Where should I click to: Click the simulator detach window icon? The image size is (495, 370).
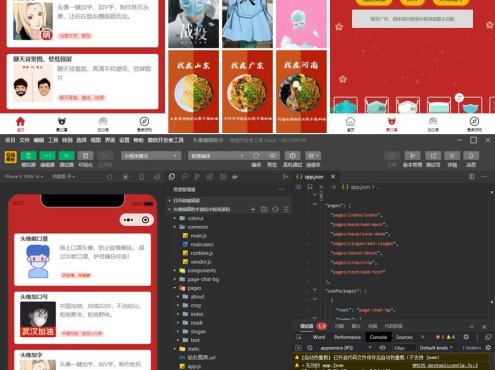[x=157, y=177]
